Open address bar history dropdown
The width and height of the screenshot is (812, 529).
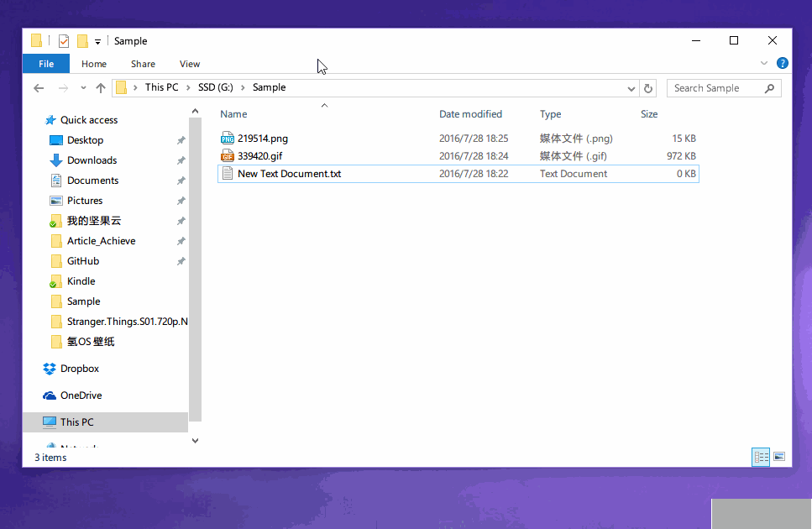[631, 88]
